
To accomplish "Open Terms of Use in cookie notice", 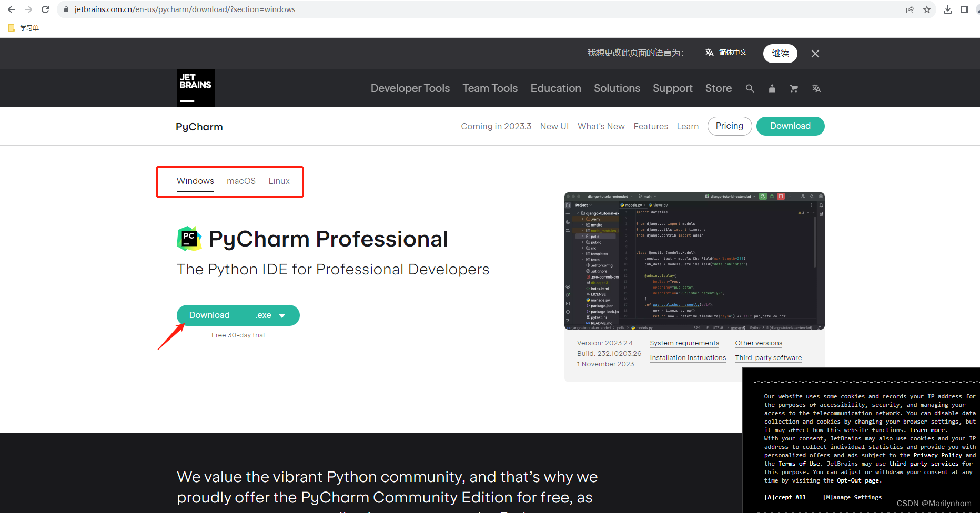I will (x=800, y=464).
